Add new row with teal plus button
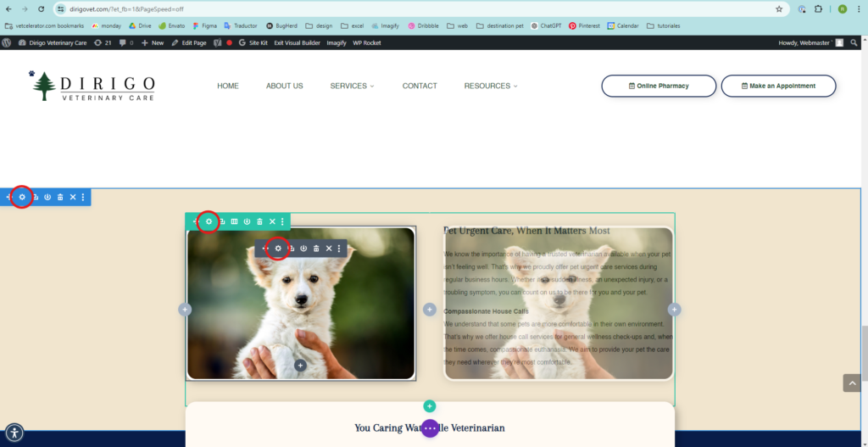This screenshot has width=868, height=447. click(x=430, y=406)
